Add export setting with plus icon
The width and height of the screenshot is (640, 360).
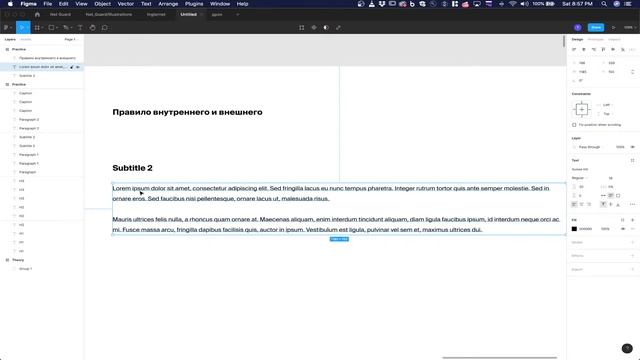coord(633,269)
